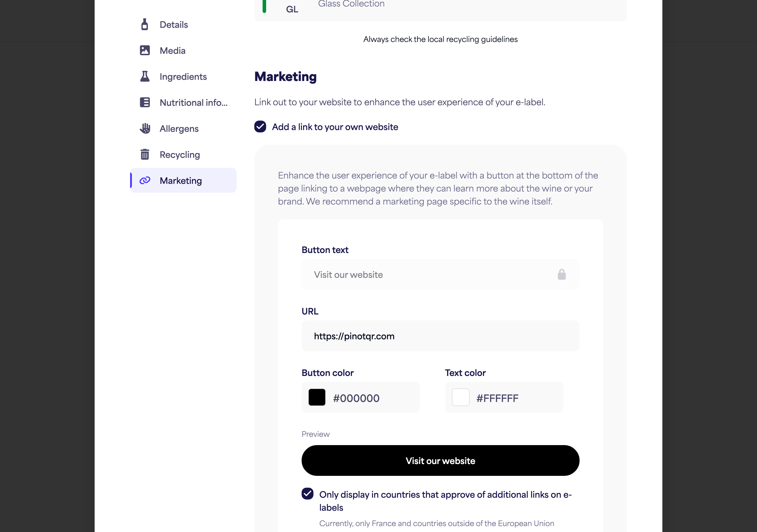Go to the Recycling section
Viewport: 757px width, 532px height.
click(x=180, y=154)
